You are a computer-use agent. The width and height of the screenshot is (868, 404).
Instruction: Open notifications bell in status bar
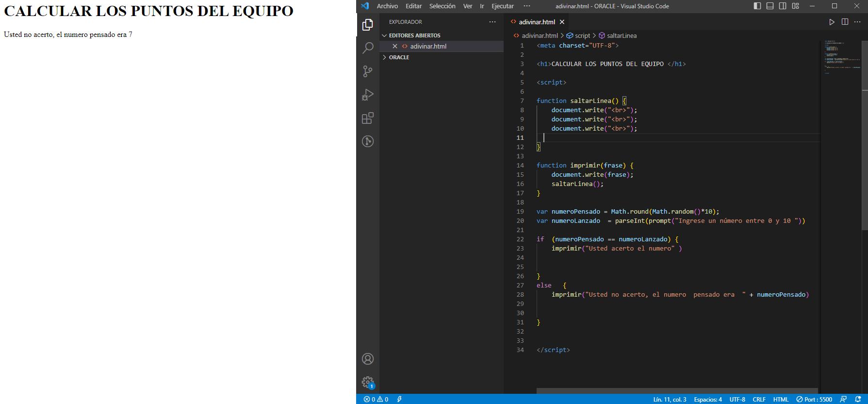click(858, 399)
